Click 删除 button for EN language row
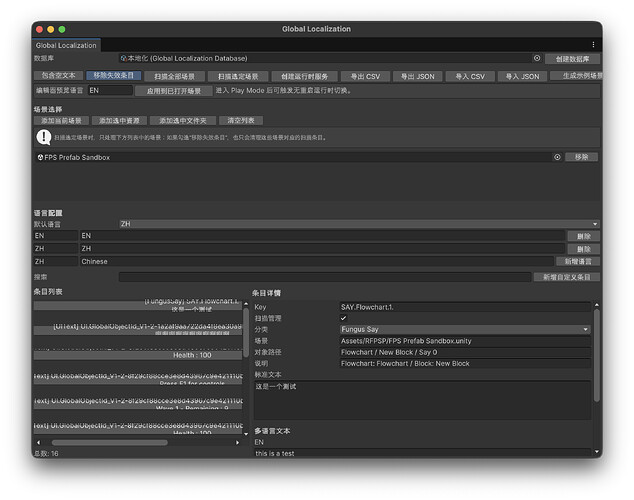The height and width of the screenshot is (500, 634). click(583, 236)
